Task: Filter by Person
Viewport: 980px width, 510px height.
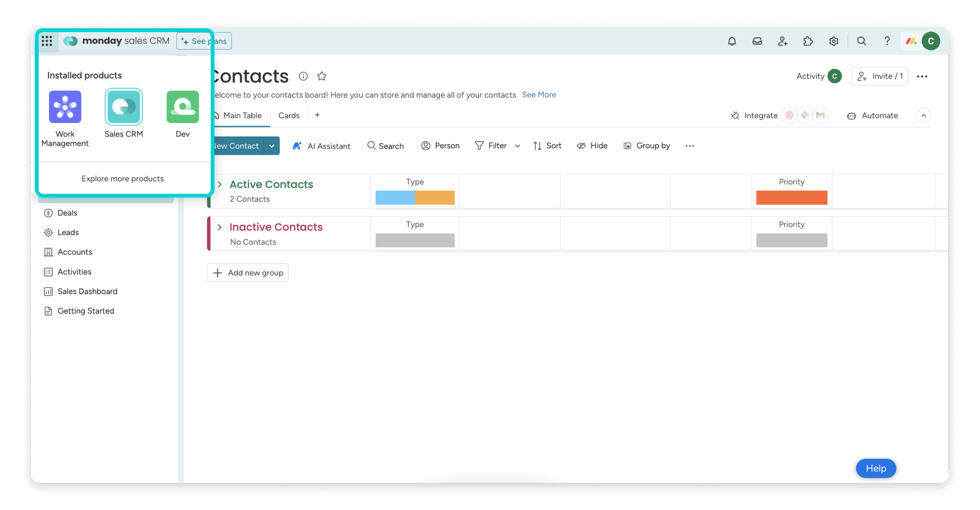Action: (x=440, y=146)
